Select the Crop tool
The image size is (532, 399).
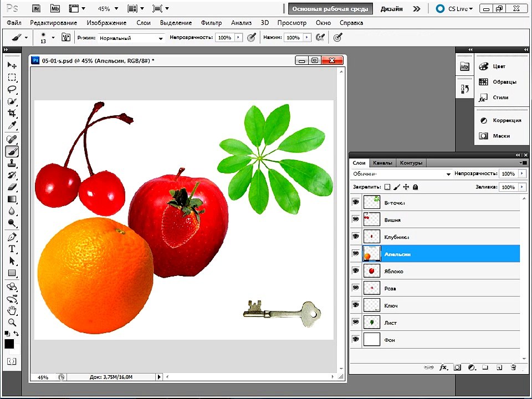[12, 113]
